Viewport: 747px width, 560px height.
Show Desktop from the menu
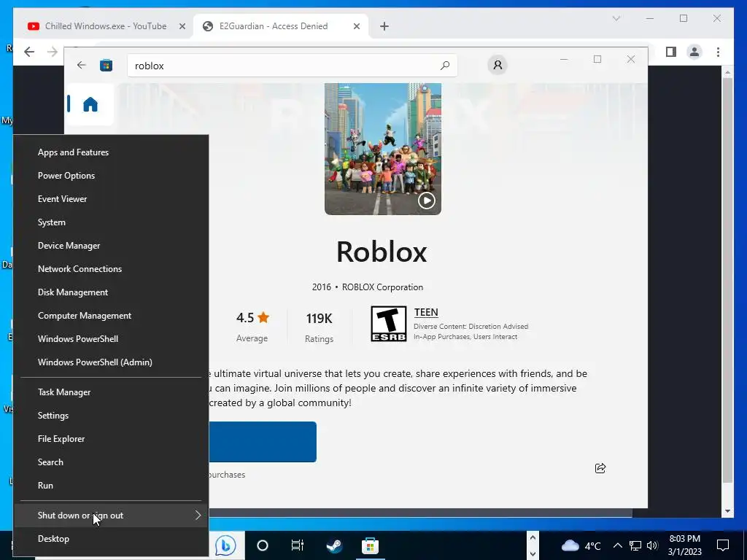click(x=111, y=539)
